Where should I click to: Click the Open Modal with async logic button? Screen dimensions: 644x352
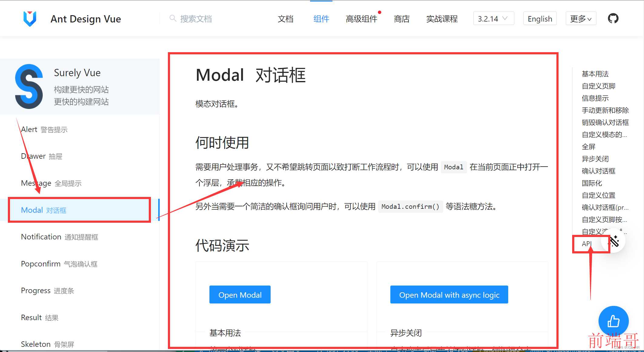(449, 295)
